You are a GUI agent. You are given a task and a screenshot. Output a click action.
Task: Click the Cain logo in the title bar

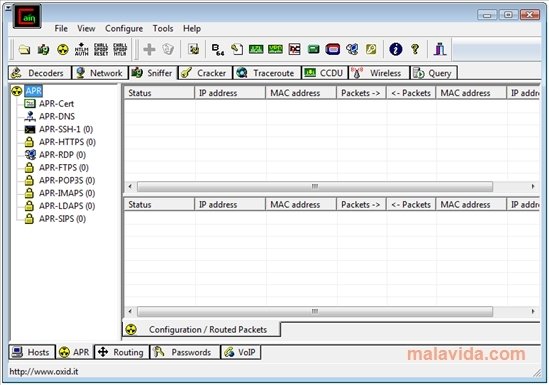click(x=27, y=16)
